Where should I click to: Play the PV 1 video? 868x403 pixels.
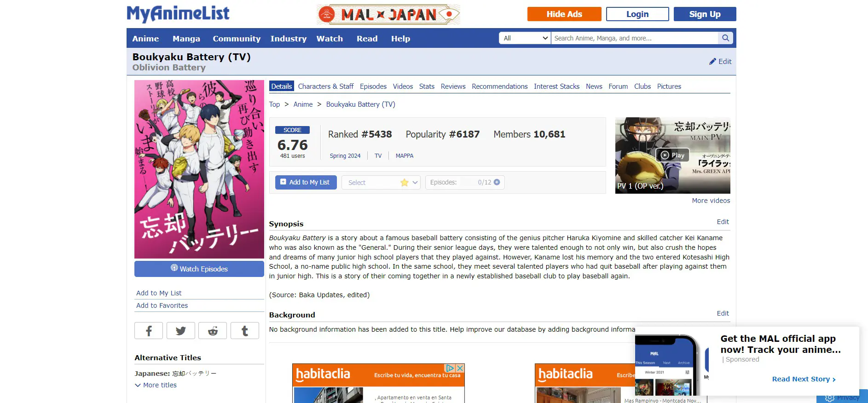click(x=672, y=155)
